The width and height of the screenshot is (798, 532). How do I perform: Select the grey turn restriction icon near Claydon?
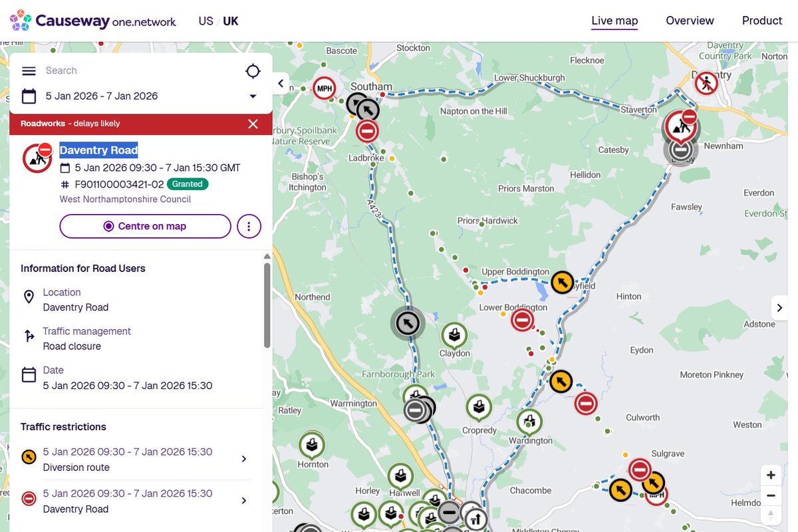click(408, 323)
